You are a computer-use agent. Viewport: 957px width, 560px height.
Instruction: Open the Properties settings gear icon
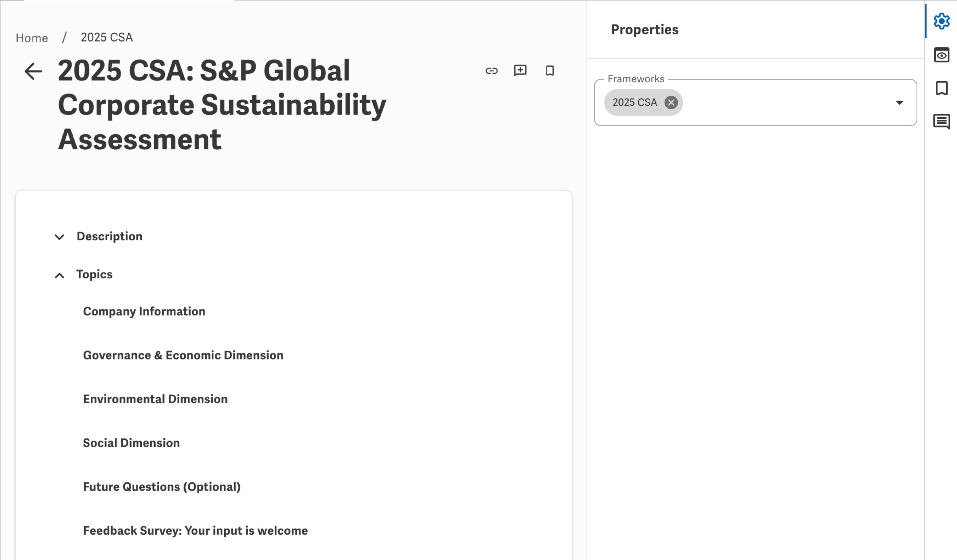coord(942,21)
